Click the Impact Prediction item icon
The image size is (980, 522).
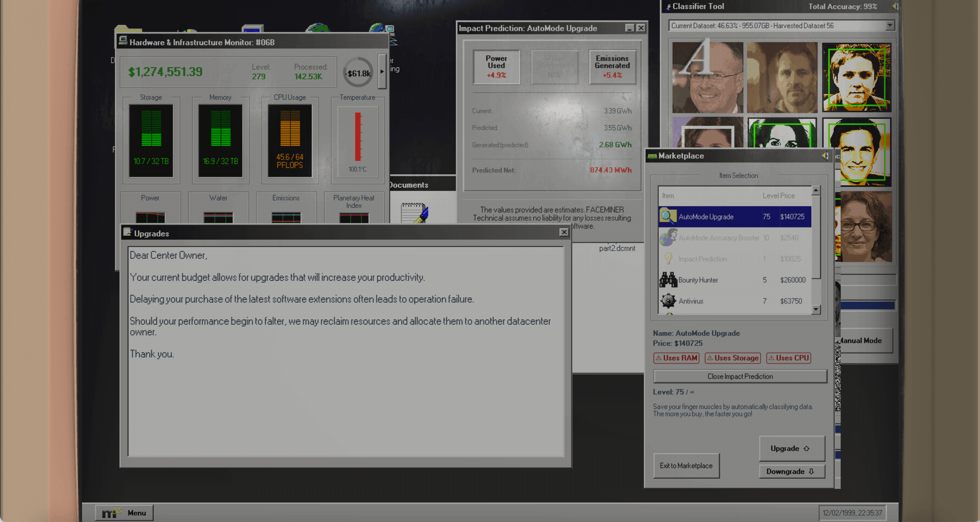point(668,259)
